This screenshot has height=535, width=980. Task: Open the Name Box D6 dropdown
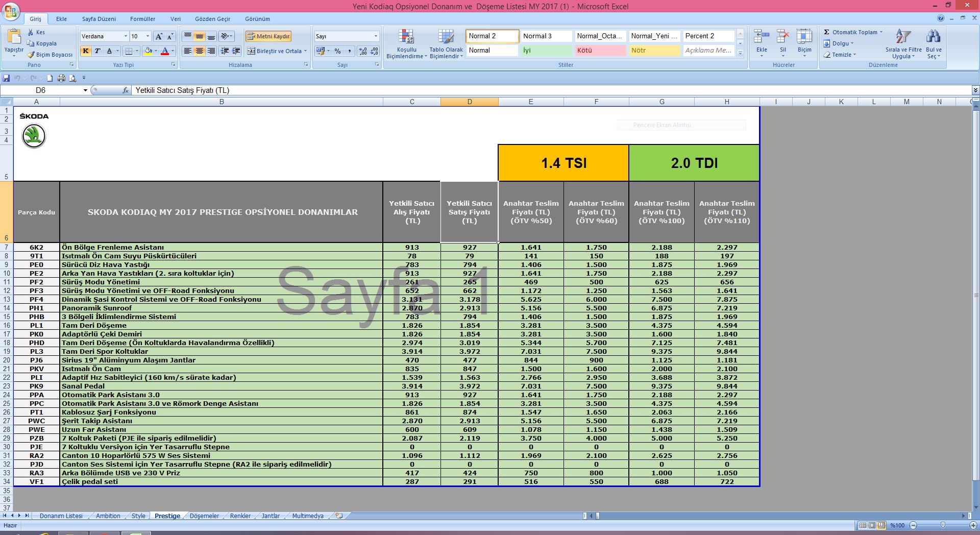point(85,90)
